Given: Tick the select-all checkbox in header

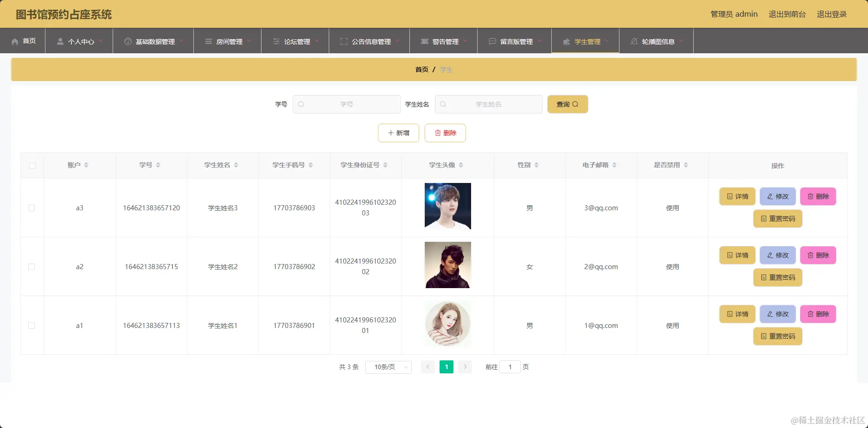Looking at the screenshot, I should (32, 166).
